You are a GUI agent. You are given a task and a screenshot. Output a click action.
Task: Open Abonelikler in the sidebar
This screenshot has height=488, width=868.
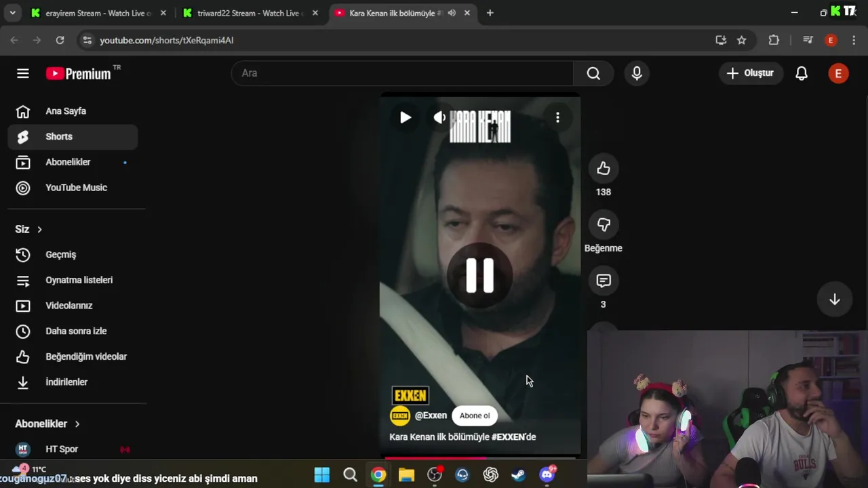pos(73,162)
